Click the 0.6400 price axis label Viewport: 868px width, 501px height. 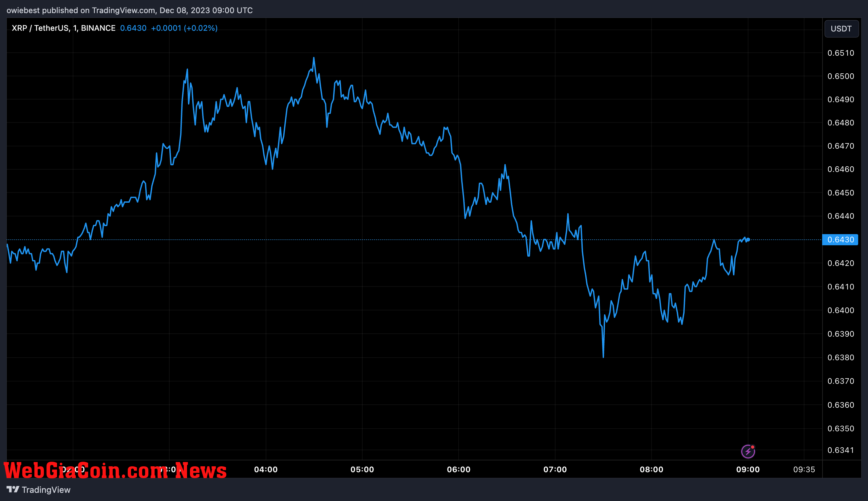tap(840, 310)
